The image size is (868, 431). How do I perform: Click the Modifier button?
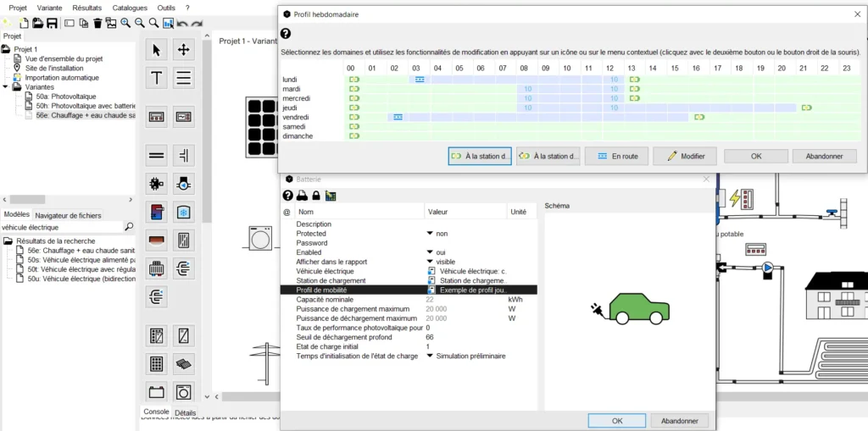(685, 156)
